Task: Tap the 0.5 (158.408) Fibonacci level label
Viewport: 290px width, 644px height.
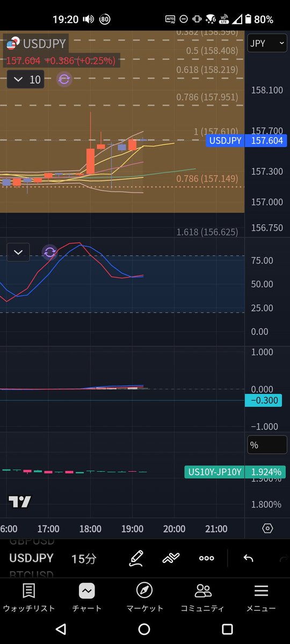Action: click(x=212, y=51)
